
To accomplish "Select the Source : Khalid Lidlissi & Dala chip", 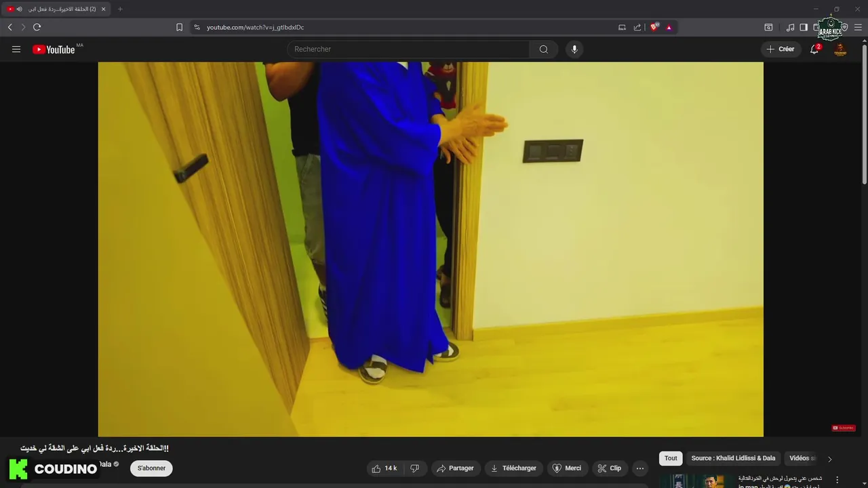I will 733,458.
